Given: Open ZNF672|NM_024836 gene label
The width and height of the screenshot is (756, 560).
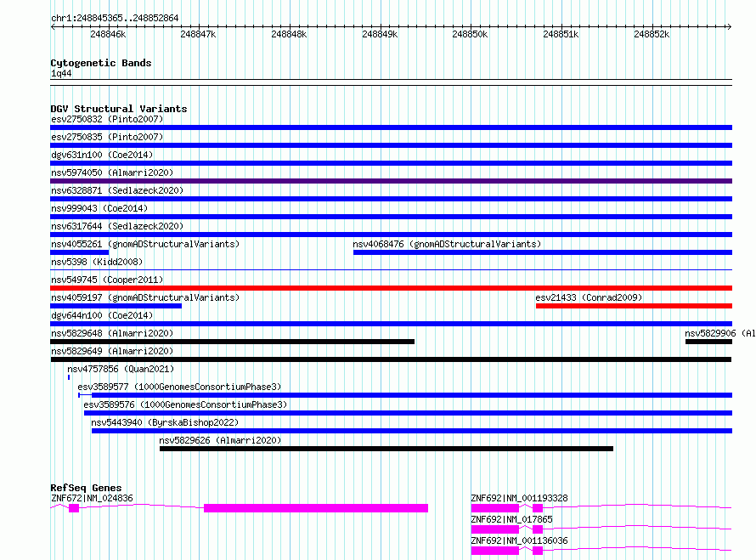Looking at the screenshot, I should [92, 498].
